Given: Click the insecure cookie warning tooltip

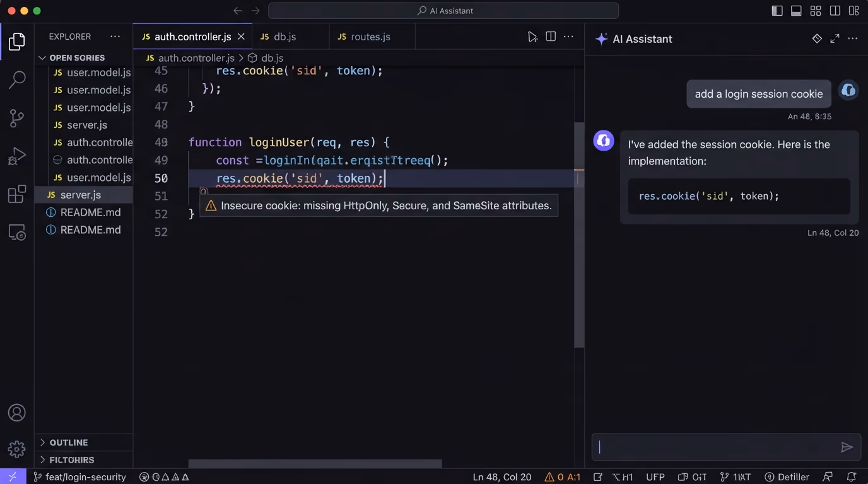Looking at the screenshot, I should [378, 205].
